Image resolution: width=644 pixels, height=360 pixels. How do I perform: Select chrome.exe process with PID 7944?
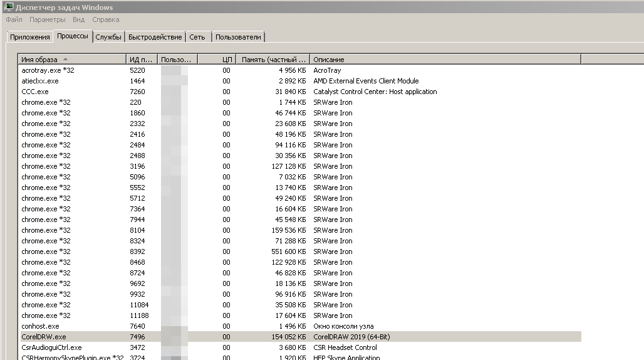(301, 220)
